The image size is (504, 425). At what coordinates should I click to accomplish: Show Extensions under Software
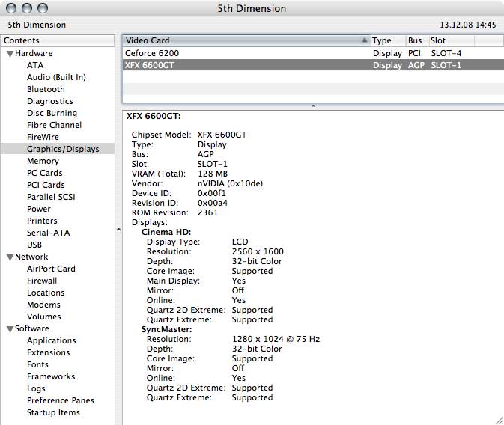click(48, 353)
